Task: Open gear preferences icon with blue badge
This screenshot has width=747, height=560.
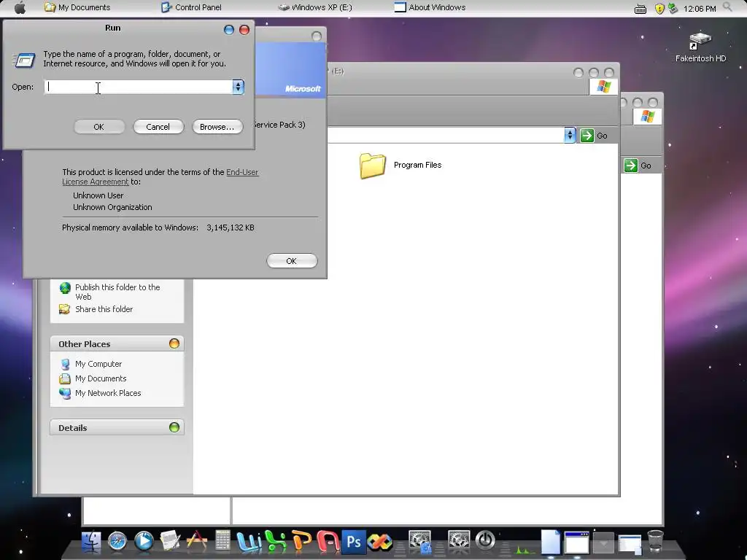Action: click(x=419, y=542)
